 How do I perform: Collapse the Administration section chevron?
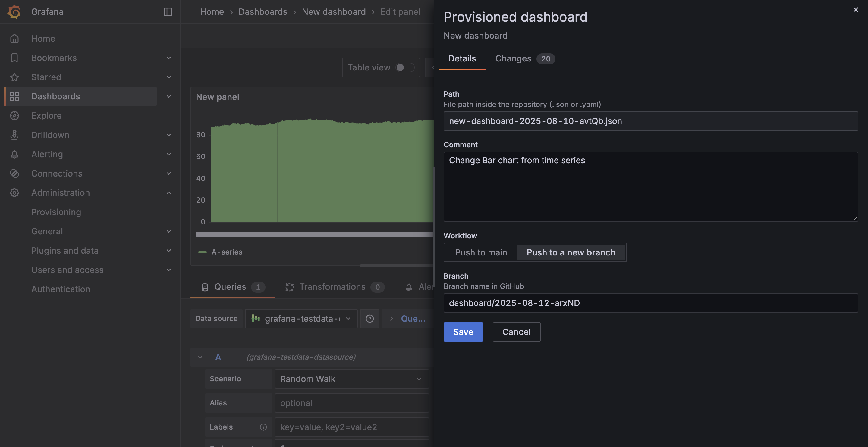point(169,193)
